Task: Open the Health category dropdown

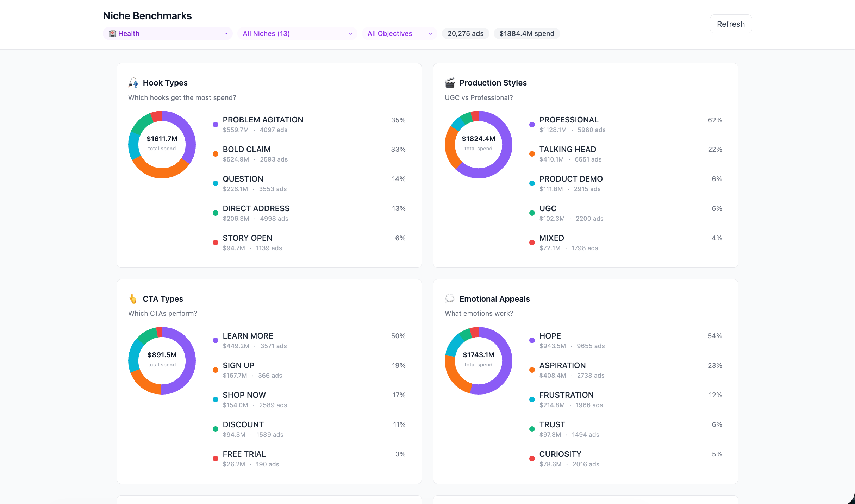Action: [x=168, y=33]
